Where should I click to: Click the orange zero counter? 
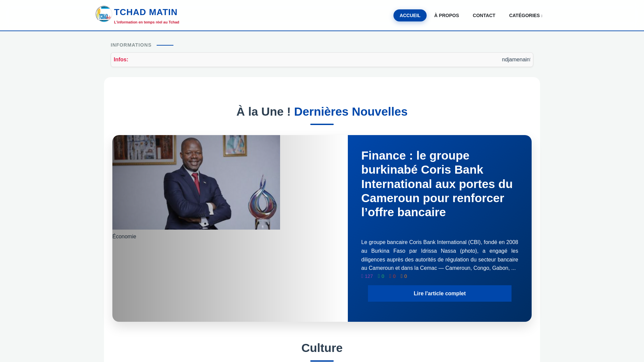(x=404, y=277)
